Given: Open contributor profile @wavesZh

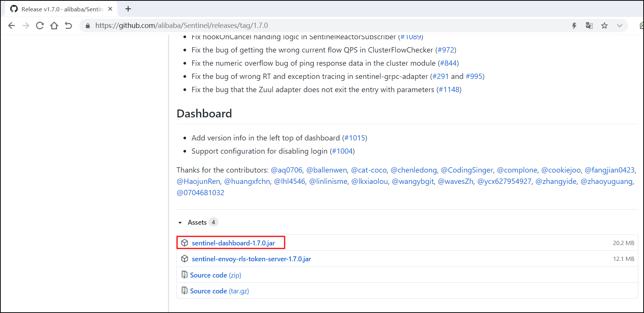Looking at the screenshot, I should (x=456, y=182).
